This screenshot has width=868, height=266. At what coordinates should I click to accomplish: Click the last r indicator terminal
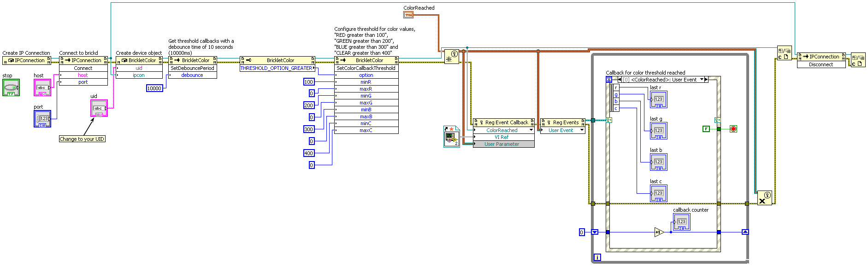point(659,99)
